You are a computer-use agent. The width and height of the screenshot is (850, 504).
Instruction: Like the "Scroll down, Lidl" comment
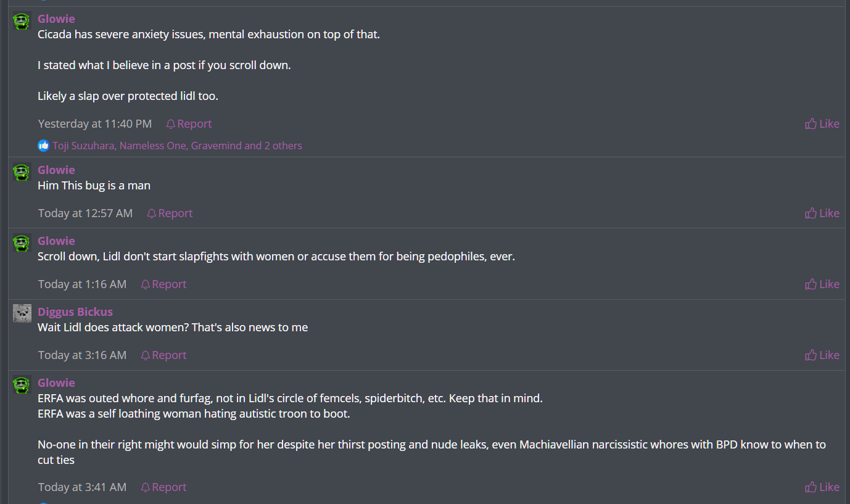[822, 284]
